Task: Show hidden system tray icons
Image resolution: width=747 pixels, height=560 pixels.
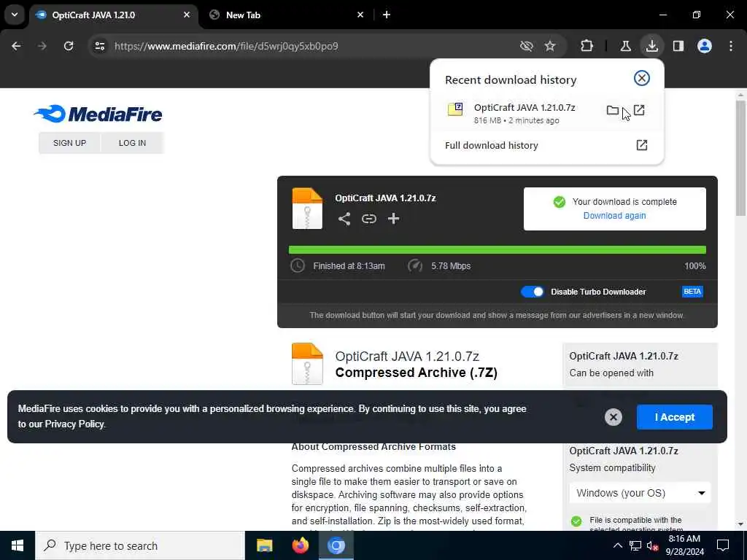Action: click(x=617, y=545)
